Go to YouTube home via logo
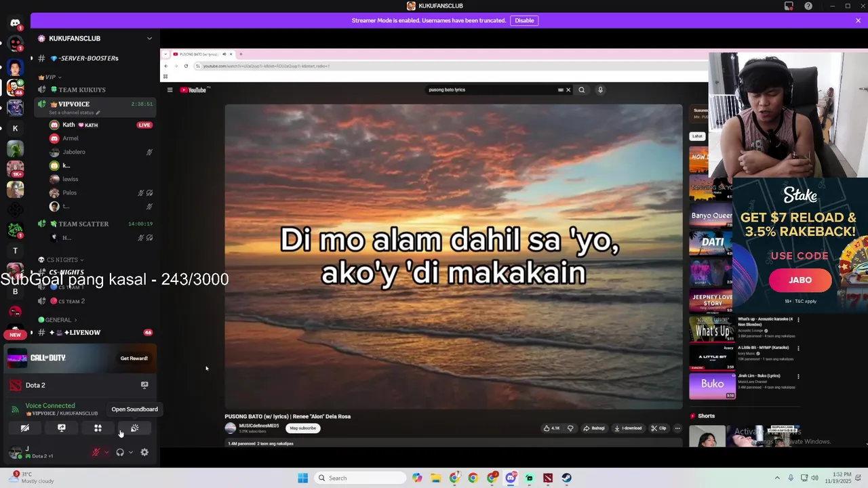Viewport: 868px width, 488px height. coord(195,89)
